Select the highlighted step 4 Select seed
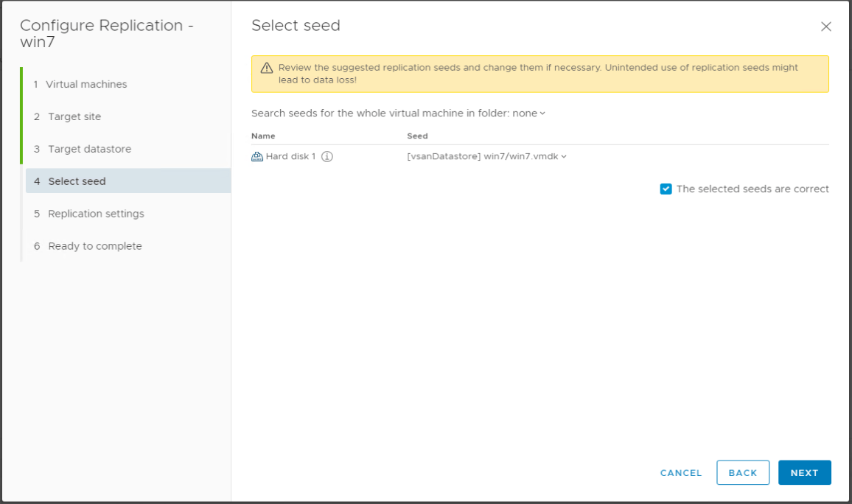Image resolution: width=852 pixels, height=504 pixels. click(77, 181)
